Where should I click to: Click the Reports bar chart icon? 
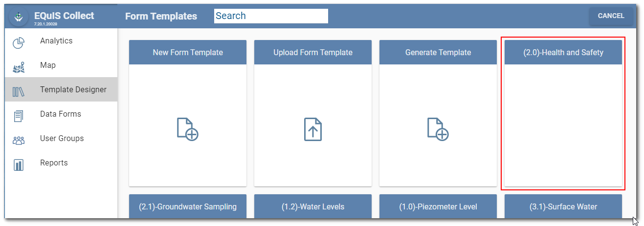(x=19, y=165)
